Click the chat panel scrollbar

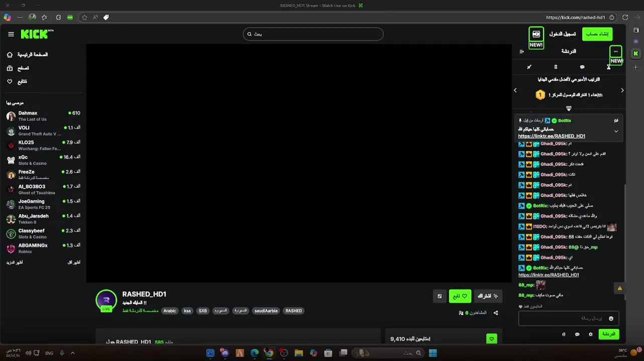[625, 241]
